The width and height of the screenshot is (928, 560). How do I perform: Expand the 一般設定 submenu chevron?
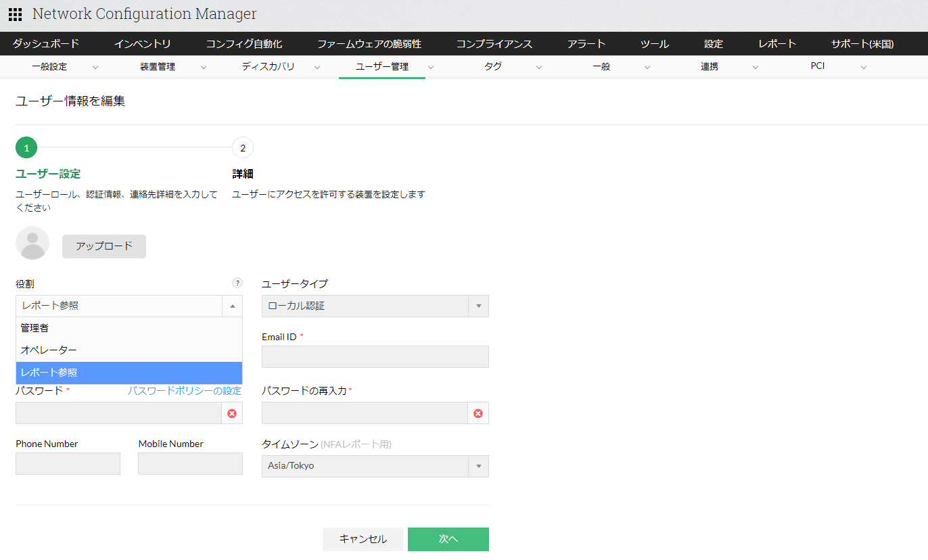(95, 67)
